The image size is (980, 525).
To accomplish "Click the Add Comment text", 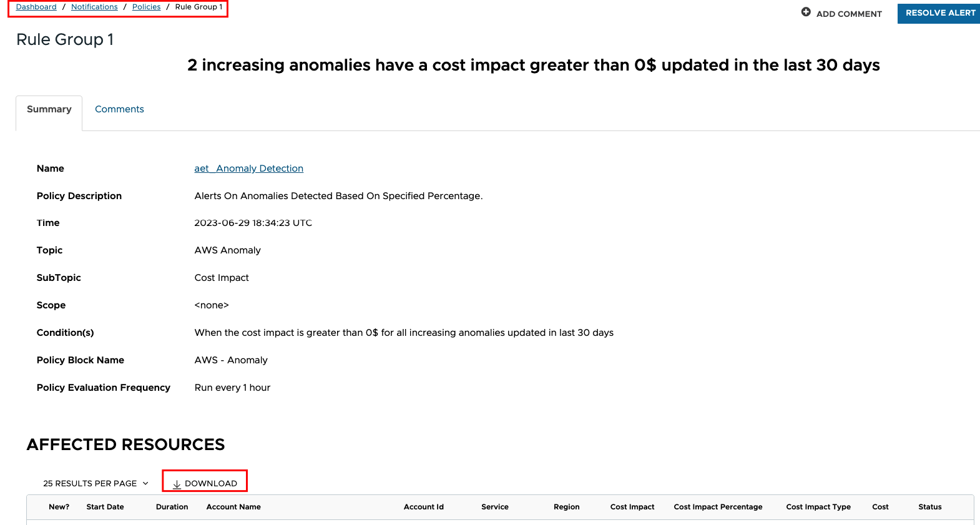I will (x=849, y=14).
